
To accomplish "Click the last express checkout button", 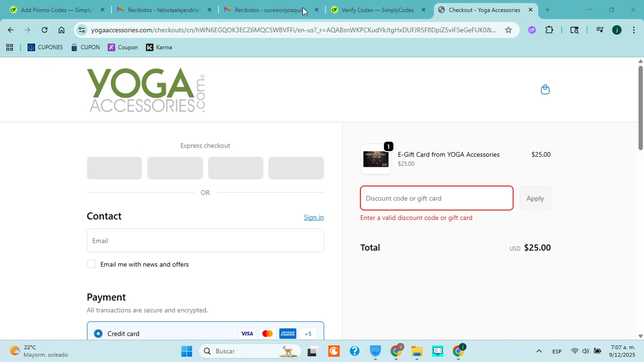I will tap(296, 168).
